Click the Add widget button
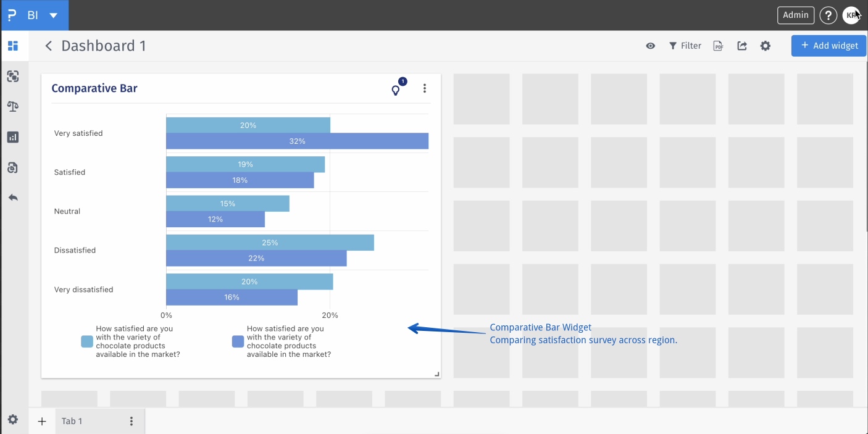Screen dimensions: 868x434 pyautogui.click(x=828, y=46)
